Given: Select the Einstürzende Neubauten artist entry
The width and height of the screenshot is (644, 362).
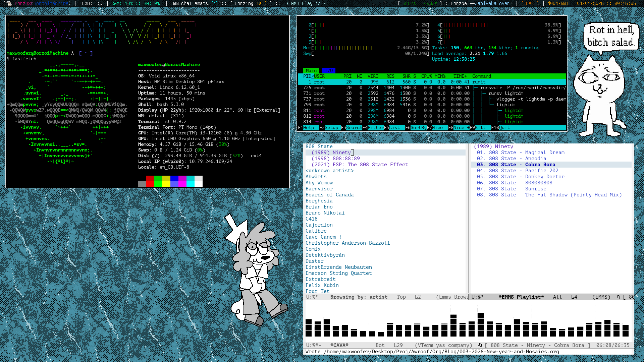Looking at the screenshot, I should pyautogui.click(x=338, y=267).
